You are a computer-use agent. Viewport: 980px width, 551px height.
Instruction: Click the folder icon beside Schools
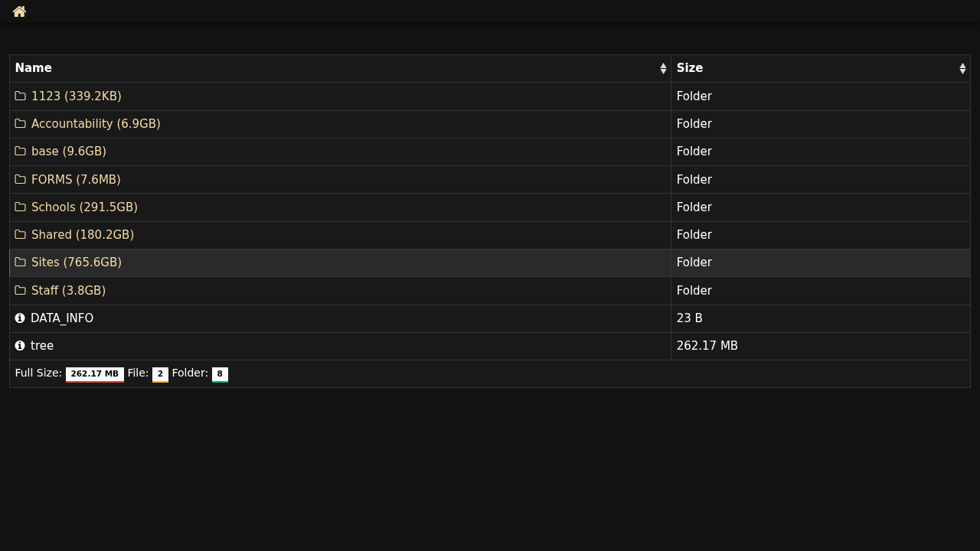pyautogui.click(x=21, y=207)
